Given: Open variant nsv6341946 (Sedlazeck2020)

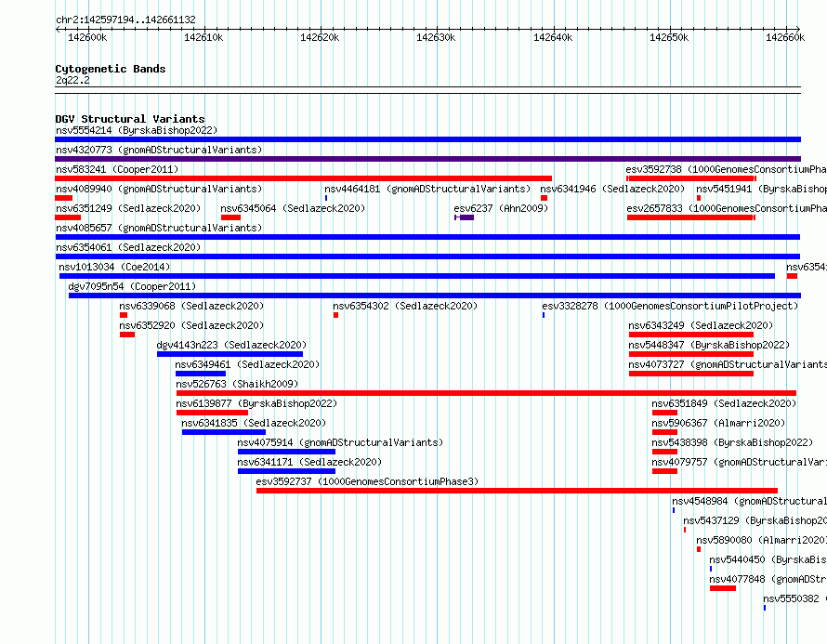Looking at the screenshot, I should (612, 189).
